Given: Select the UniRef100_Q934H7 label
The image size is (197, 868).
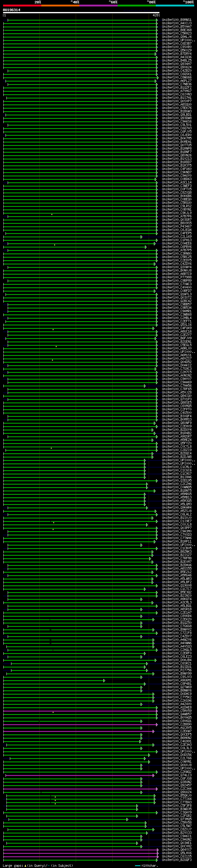Looking at the screenshot, I should (x=176, y=64).
